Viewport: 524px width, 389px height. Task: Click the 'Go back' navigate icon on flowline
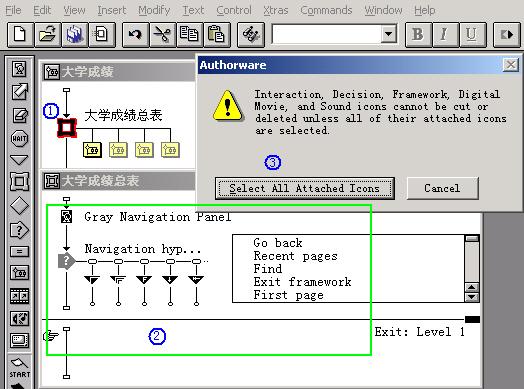click(x=92, y=280)
